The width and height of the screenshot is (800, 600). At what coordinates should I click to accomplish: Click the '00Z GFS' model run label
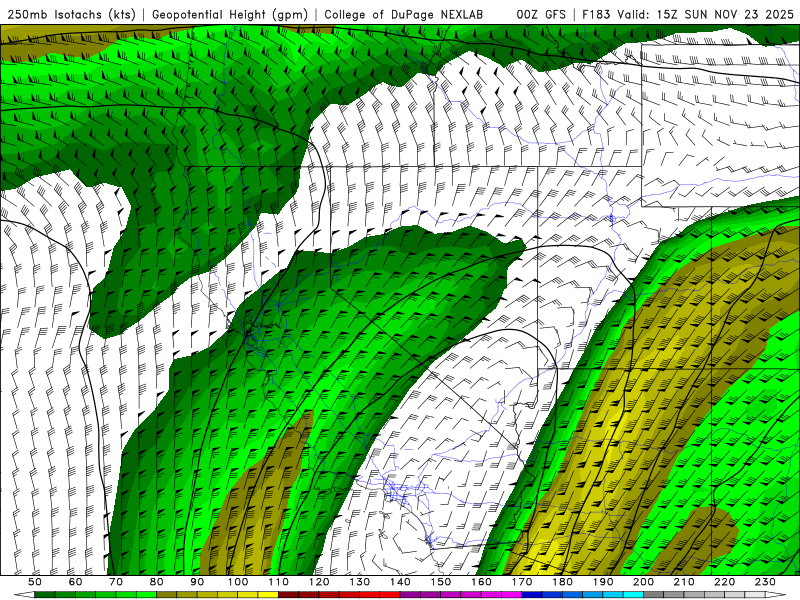click(x=541, y=15)
